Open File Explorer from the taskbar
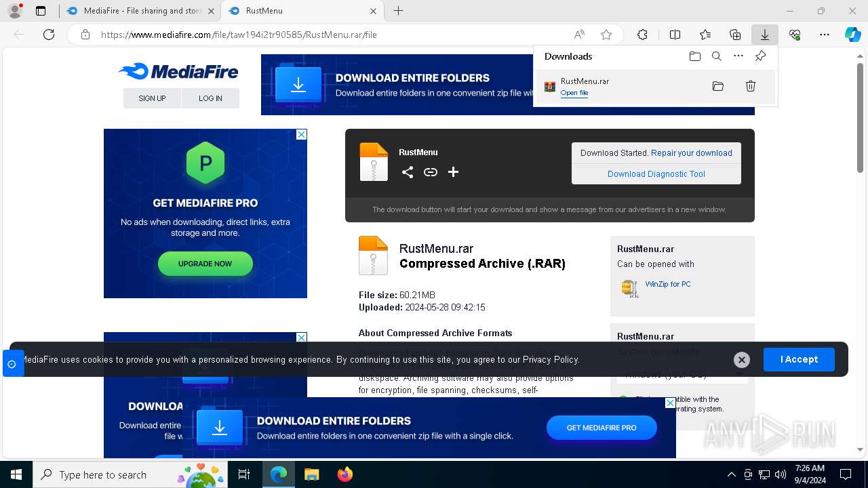The height and width of the screenshot is (488, 868). [x=311, y=474]
